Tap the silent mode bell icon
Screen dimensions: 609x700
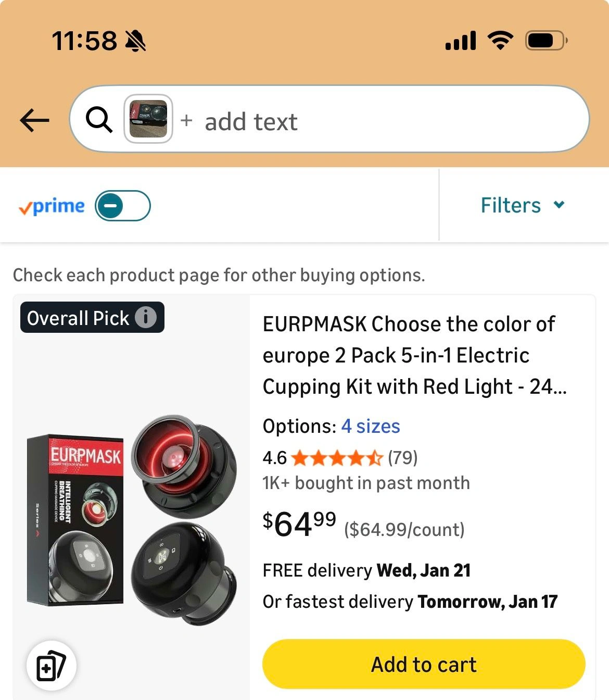(x=136, y=41)
